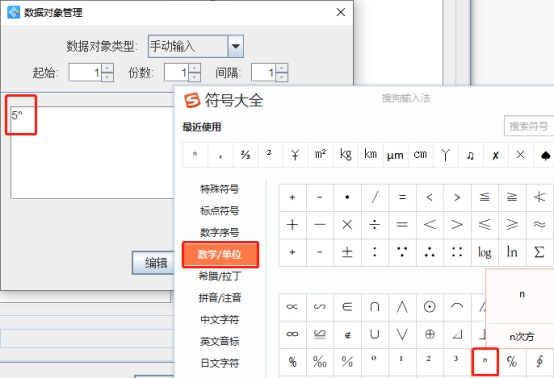Screen dimensions: 554x379
Task: Focus the 搜索符号 search box
Action: [x=529, y=126]
